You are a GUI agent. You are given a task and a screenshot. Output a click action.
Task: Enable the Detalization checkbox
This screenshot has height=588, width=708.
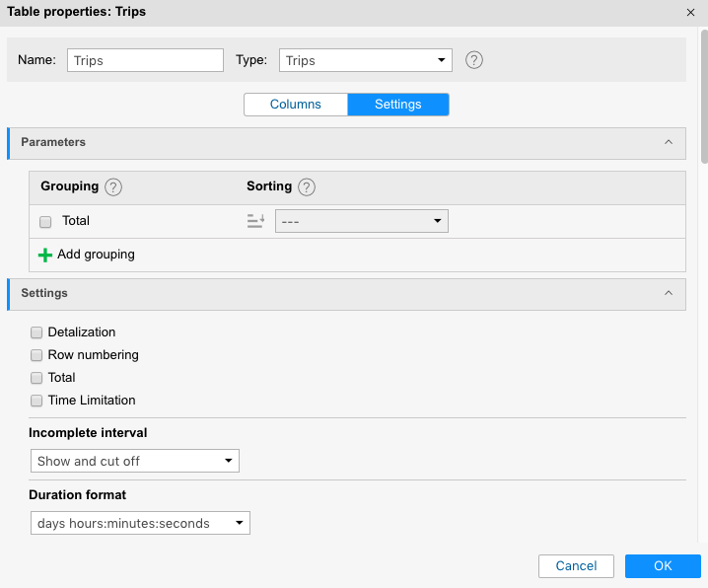37,332
